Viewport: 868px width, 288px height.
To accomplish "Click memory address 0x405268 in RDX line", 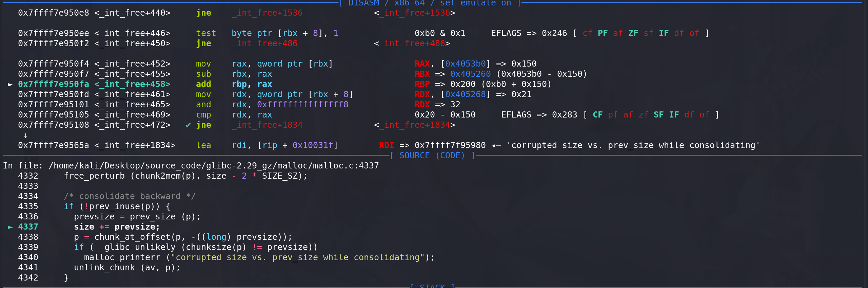I will point(466,94).
